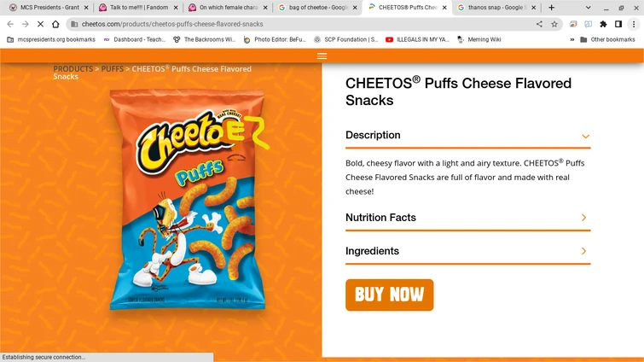Show the tab search dropdown
Image resolution: width=644 pixels, height=362 pixels.
click(x=588, y=8)
